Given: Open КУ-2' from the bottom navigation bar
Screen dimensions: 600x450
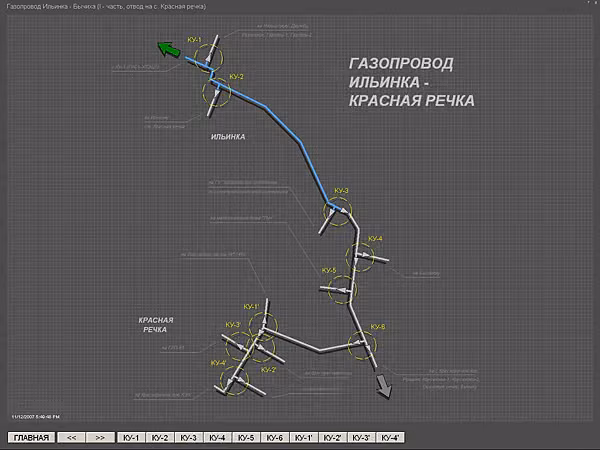Looking at the screenshot, I should pyautogui.click(x=333, y=437).
